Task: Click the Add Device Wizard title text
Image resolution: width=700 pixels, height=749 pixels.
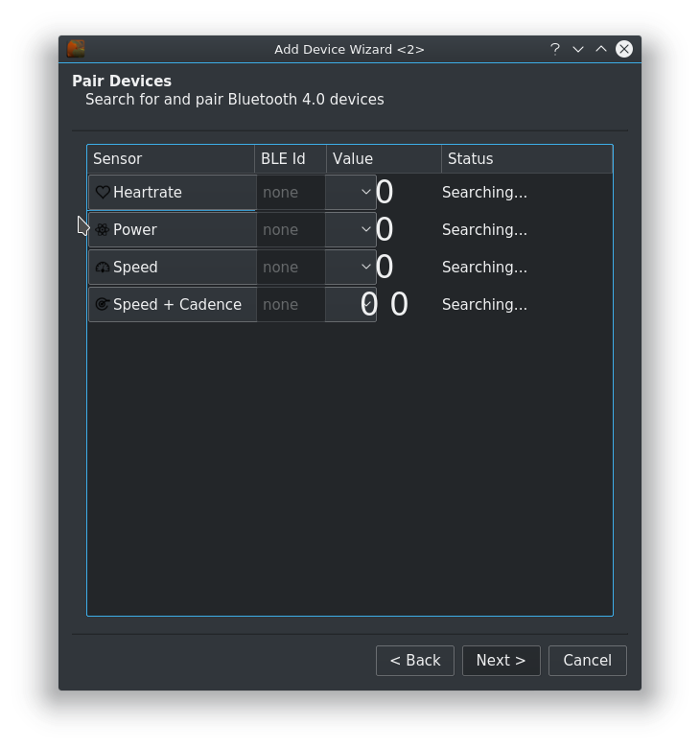Action: 349,49
